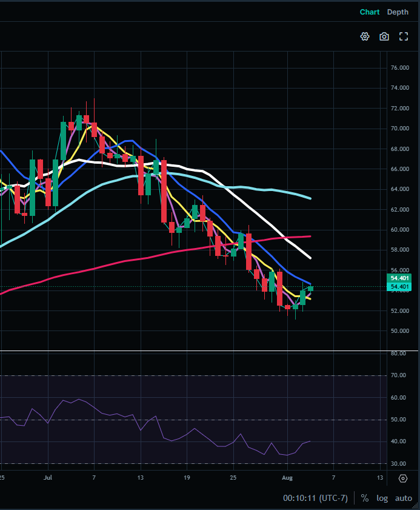This screenshot has width=420, height=510.
Task: Click the 76.000 price axis label
Action: point(400,68)
